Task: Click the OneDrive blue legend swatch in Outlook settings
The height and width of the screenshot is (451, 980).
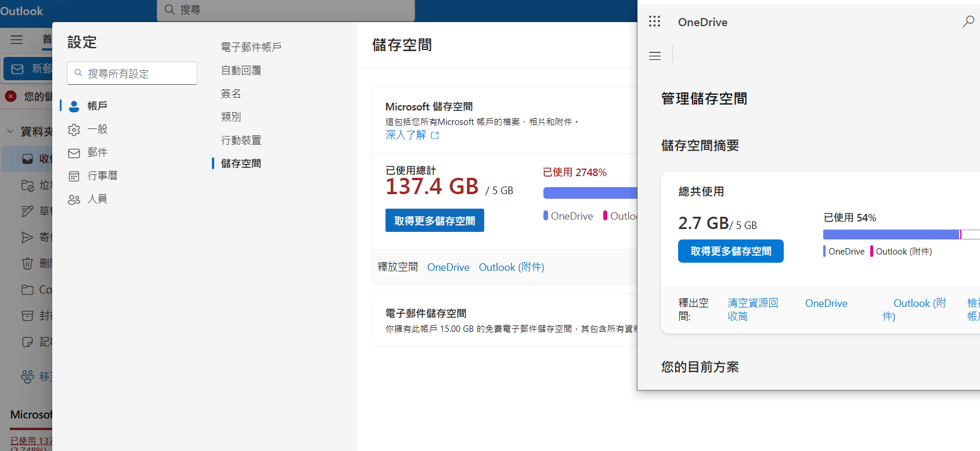Action: pyautogui.click(x=546, y=216)
